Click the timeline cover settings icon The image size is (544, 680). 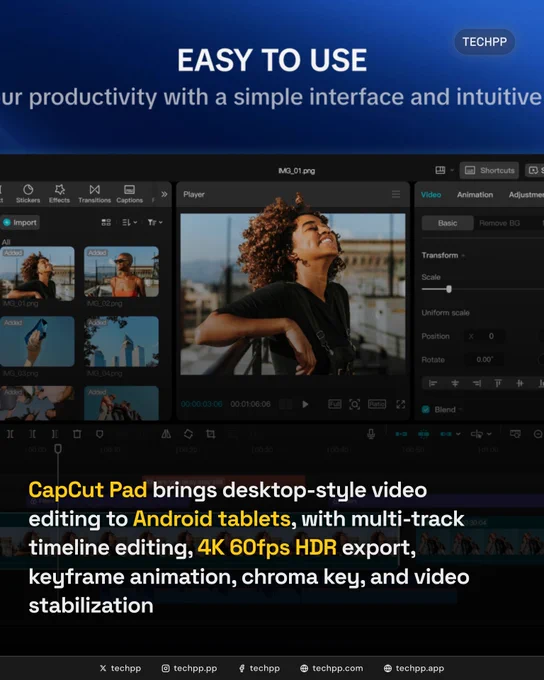(515, 434)
